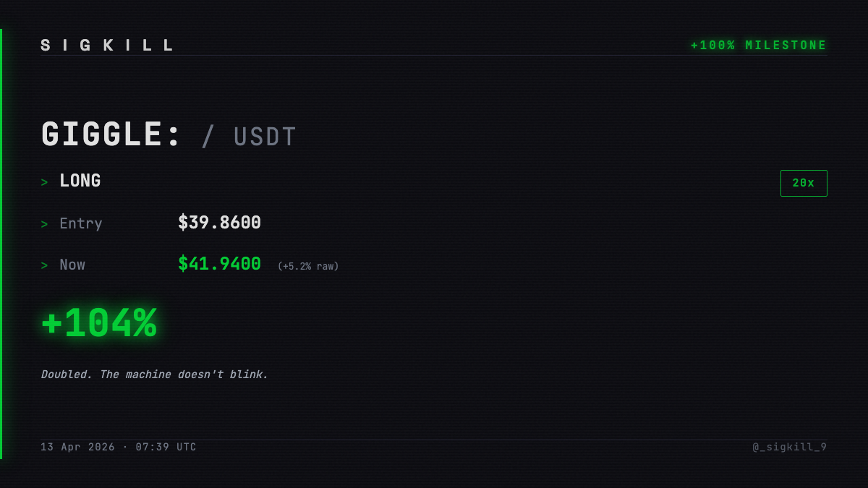868x488 pixels.
Task: Click the (+5.2% raw) note
Action: (308, 266)
